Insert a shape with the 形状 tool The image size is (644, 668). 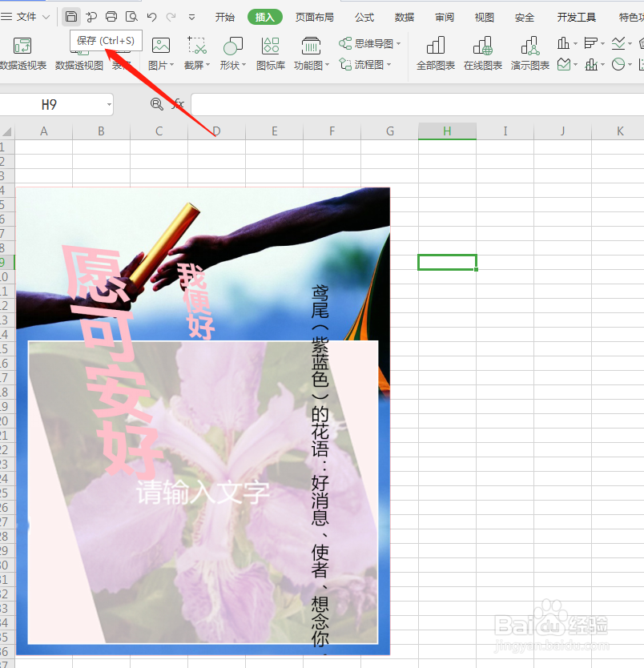pos(231,52)
